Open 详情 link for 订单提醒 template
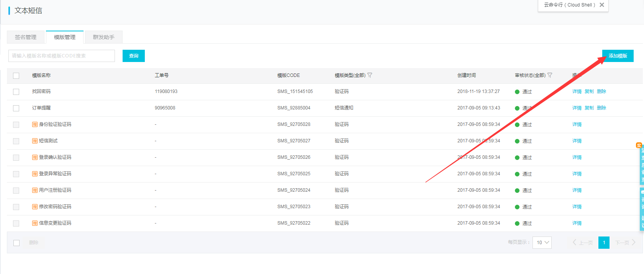 577,108
